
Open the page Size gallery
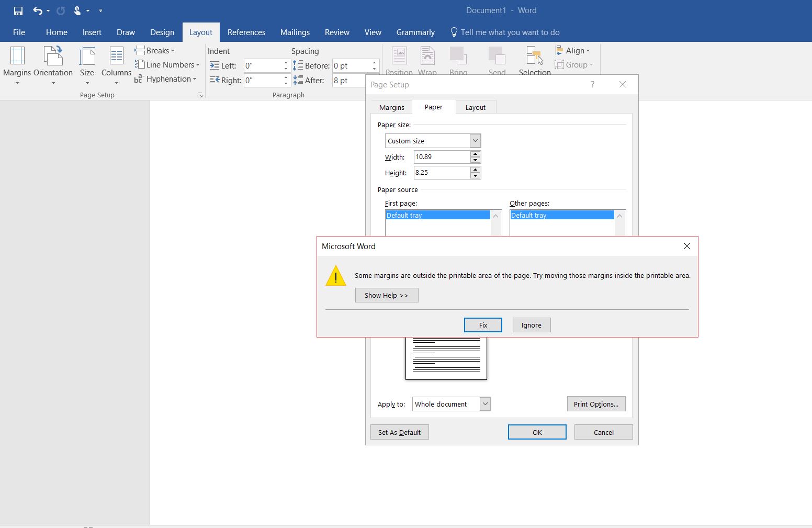tap(87, 65)
